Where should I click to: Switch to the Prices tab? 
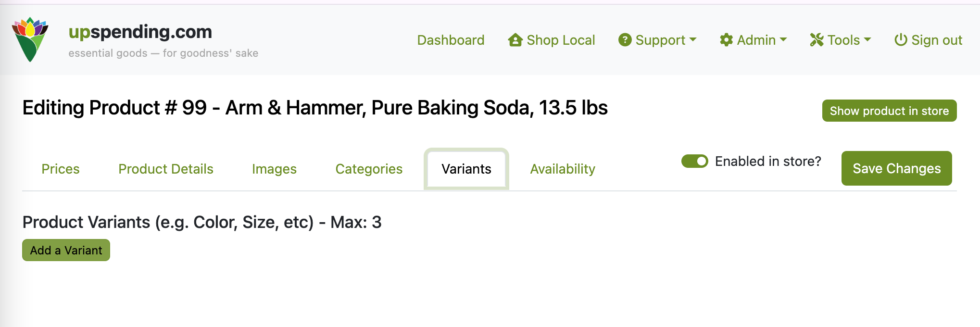pyautogui.click(x=60, y=169)
